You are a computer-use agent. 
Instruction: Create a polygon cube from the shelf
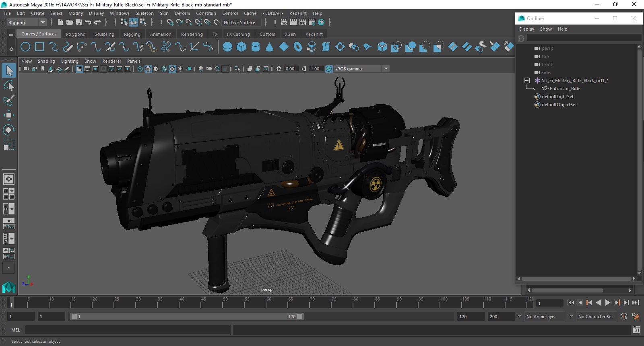(241, 47)
